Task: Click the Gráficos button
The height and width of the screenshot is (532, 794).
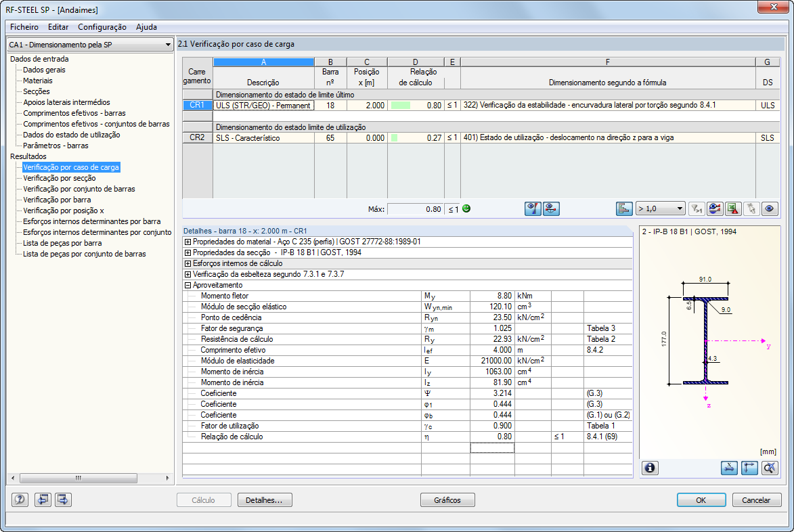Action: [x=447, y=500]
